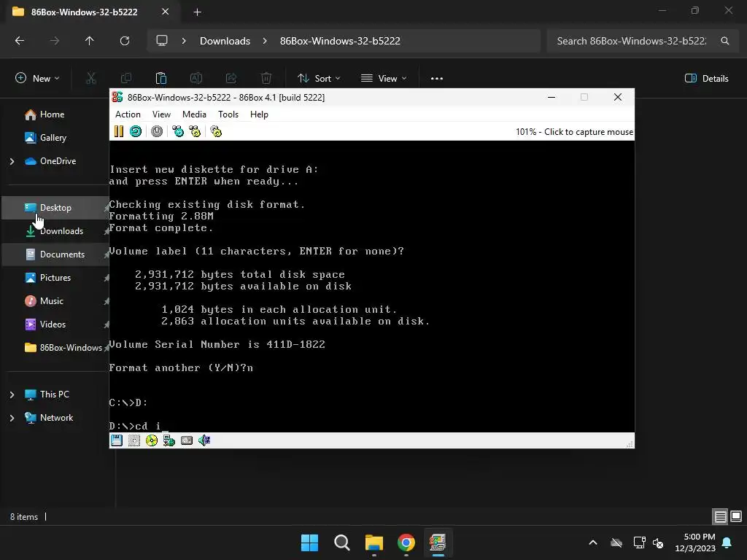This screenshot has width=747, height=560.
Task: Open Videos in the sidebar
Action: 53,324
